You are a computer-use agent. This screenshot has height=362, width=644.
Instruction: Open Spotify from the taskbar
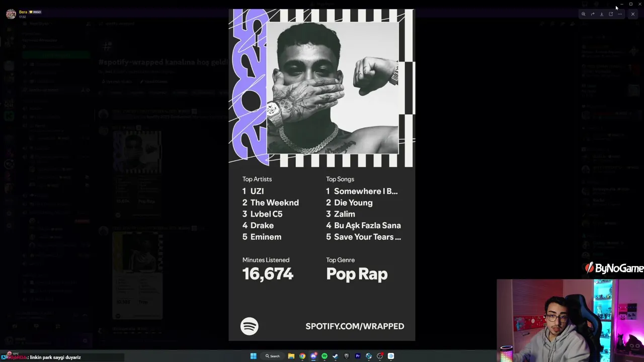(325, 356)
